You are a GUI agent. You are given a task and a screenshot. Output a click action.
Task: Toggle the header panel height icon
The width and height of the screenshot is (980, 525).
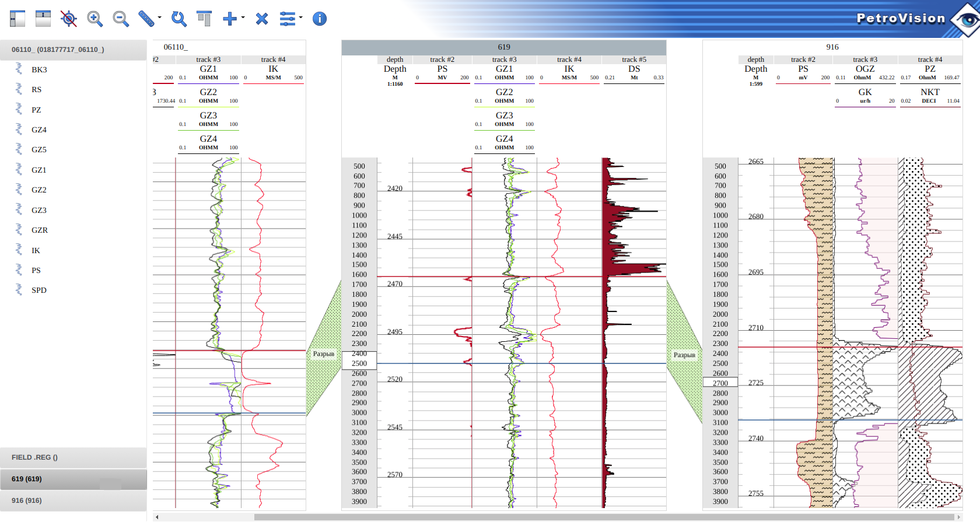coord(43,19)
